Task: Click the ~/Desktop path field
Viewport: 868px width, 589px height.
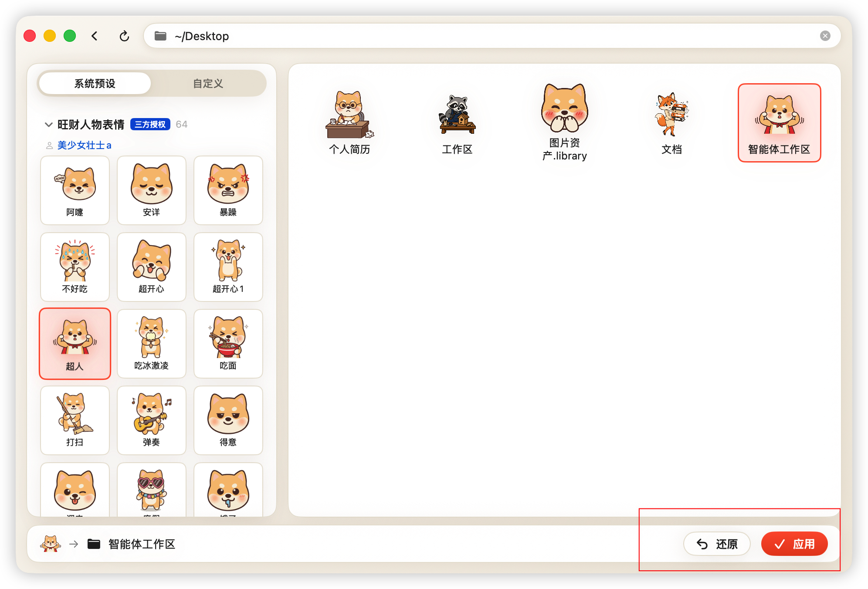Action: coord(492,36)
